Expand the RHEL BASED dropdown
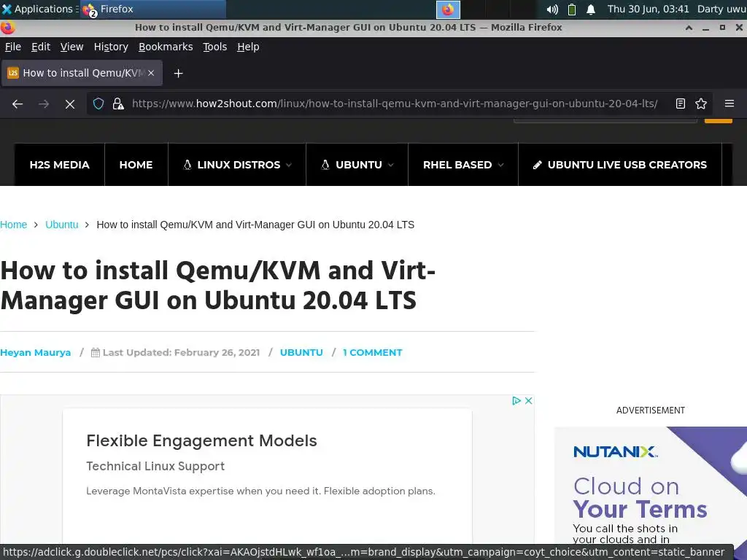 463,165
